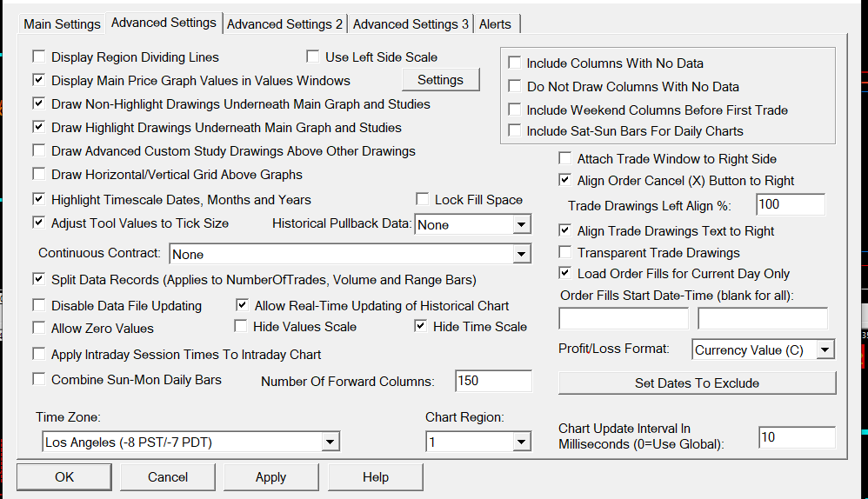Image resolution: width=868 pixels, height=499 pixels.
Task: Switch to the Main Settings tab
Action: tap(62, 24)
